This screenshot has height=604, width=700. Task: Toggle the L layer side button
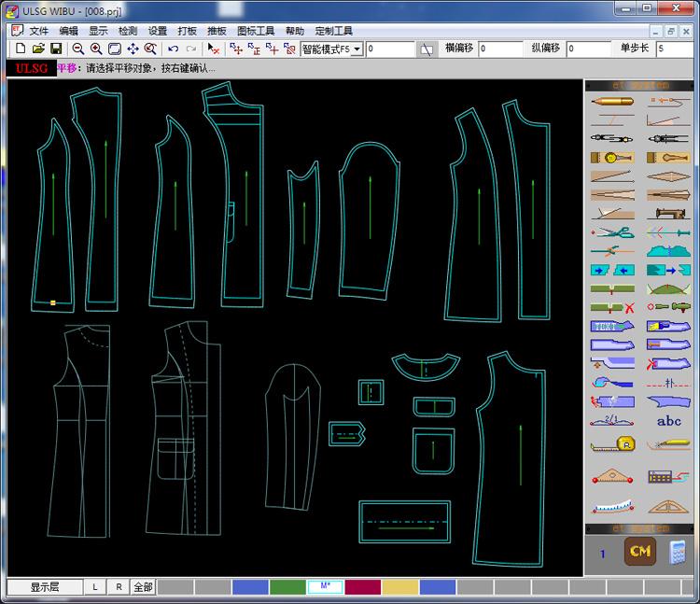[94, 587]
